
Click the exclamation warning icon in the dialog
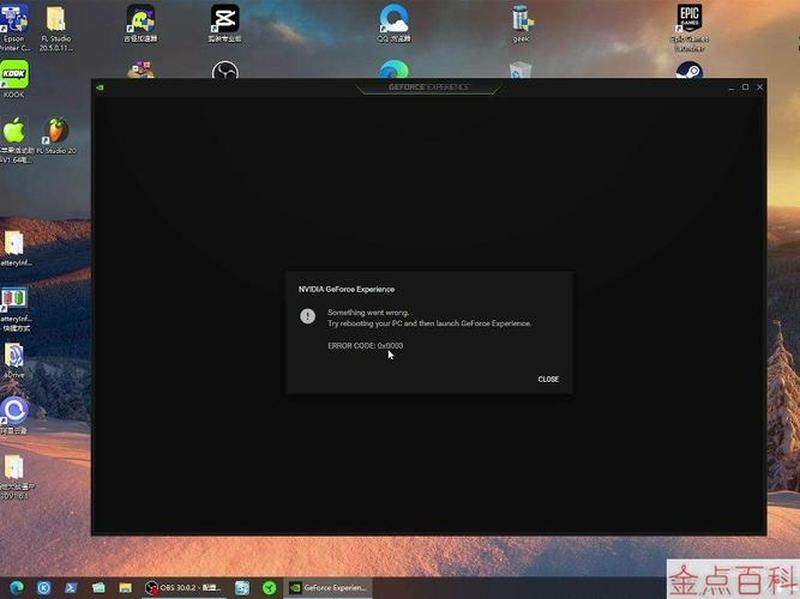coord(308,316)
